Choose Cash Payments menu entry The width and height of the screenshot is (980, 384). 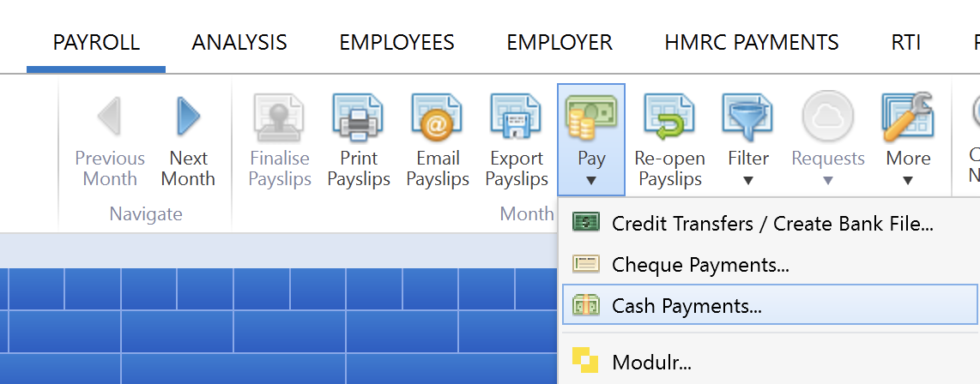(x=770, y=305)
